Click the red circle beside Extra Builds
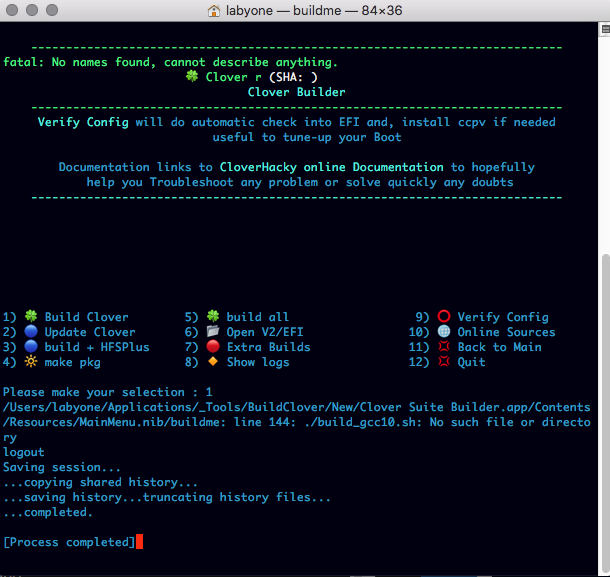The width and height of the screenshot is (610, 577). click(213, 346)
